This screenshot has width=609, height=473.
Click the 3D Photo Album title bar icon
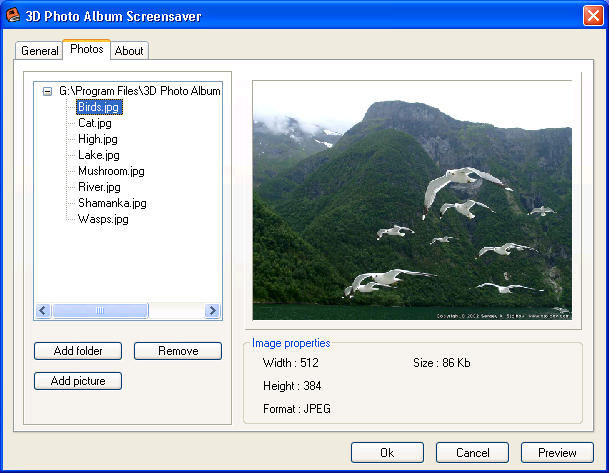click(13, 16)
